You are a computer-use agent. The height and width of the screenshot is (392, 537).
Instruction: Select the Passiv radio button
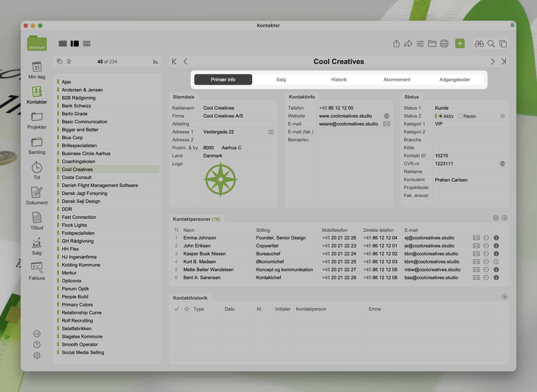click(460, 116)
